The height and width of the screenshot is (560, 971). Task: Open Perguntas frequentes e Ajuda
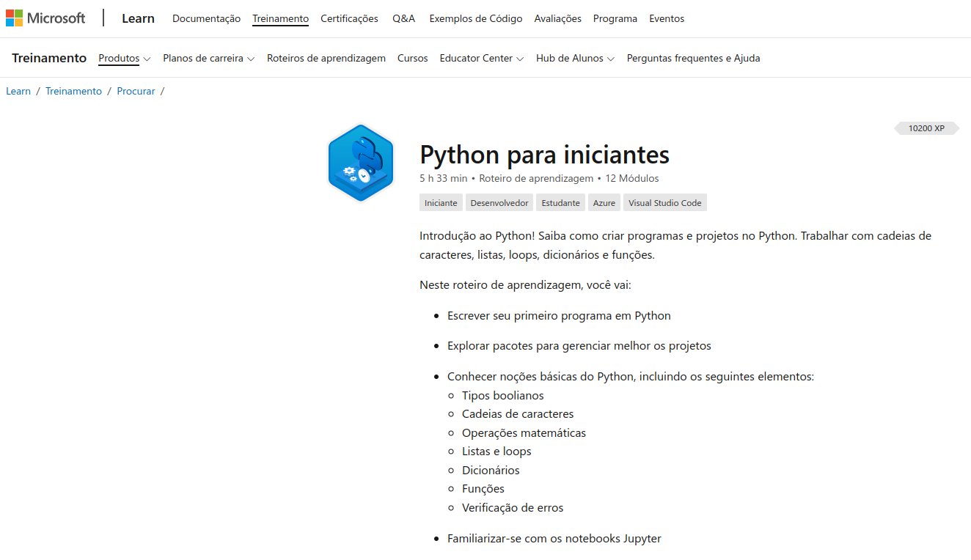[693, 58]
